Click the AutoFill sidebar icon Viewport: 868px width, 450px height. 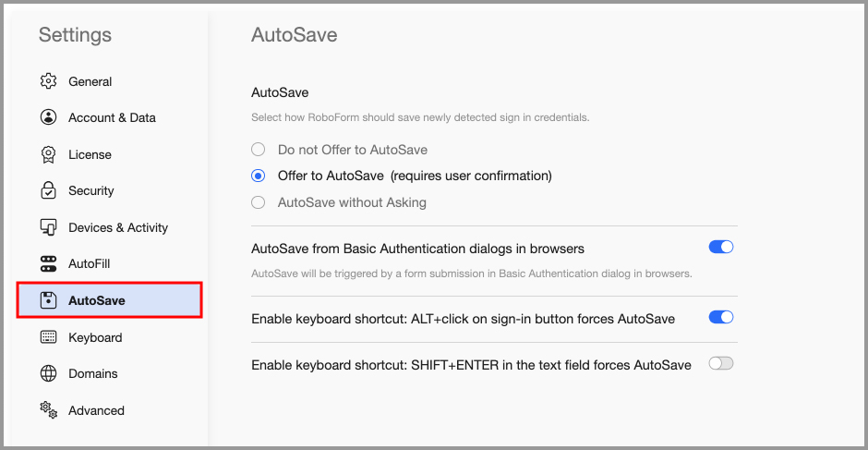49,263
